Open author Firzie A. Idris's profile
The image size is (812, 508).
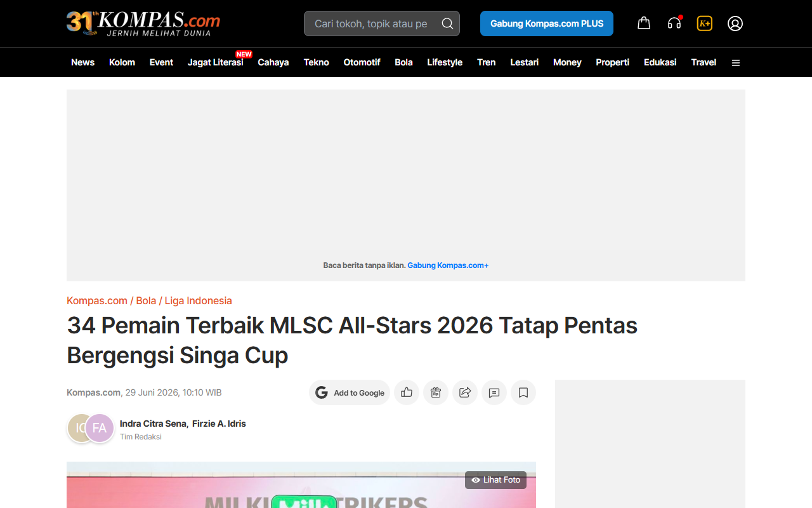coord(219,424)
